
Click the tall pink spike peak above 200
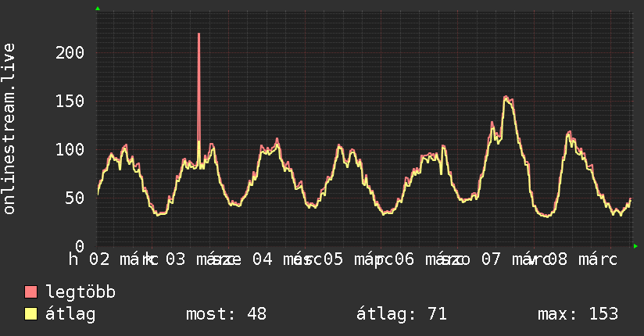(x=199, y=34)
